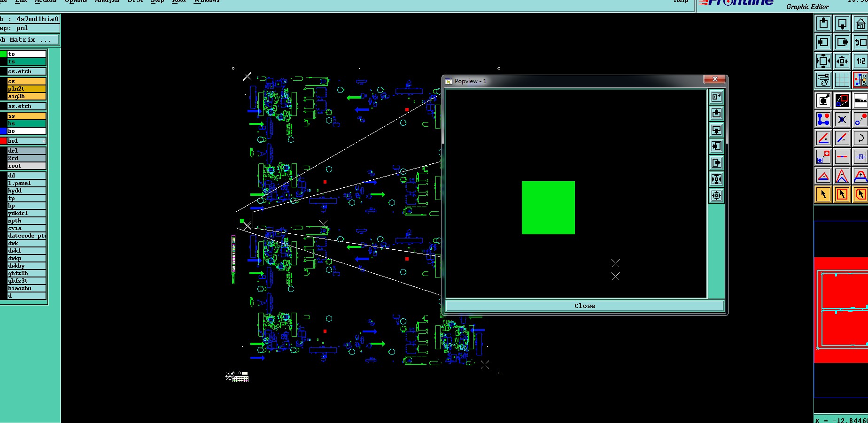Screen dimensions: 868x423
Task: Select the dimension spacing tool
Action: tap(860, 157)
